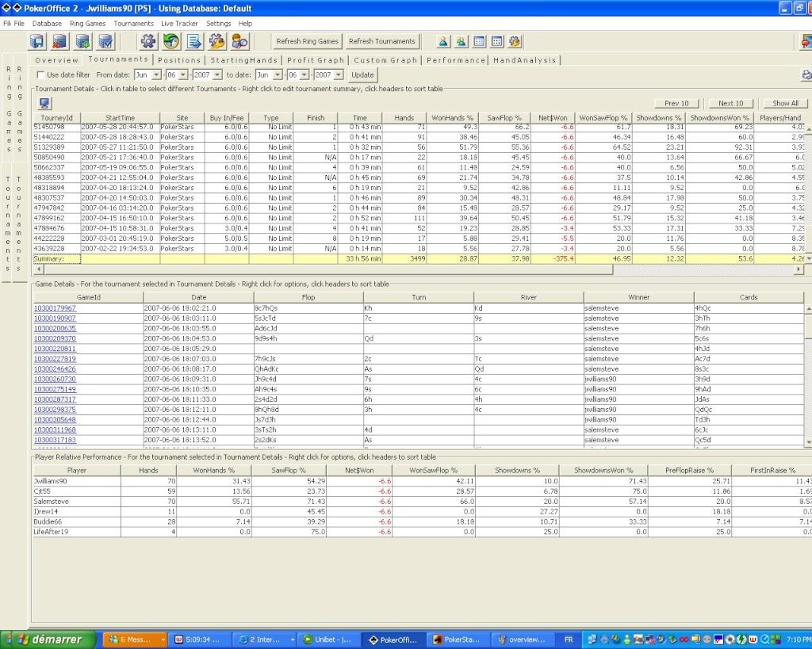Open game ID link 10300311968
812x649 pixels.
point(55,430)
